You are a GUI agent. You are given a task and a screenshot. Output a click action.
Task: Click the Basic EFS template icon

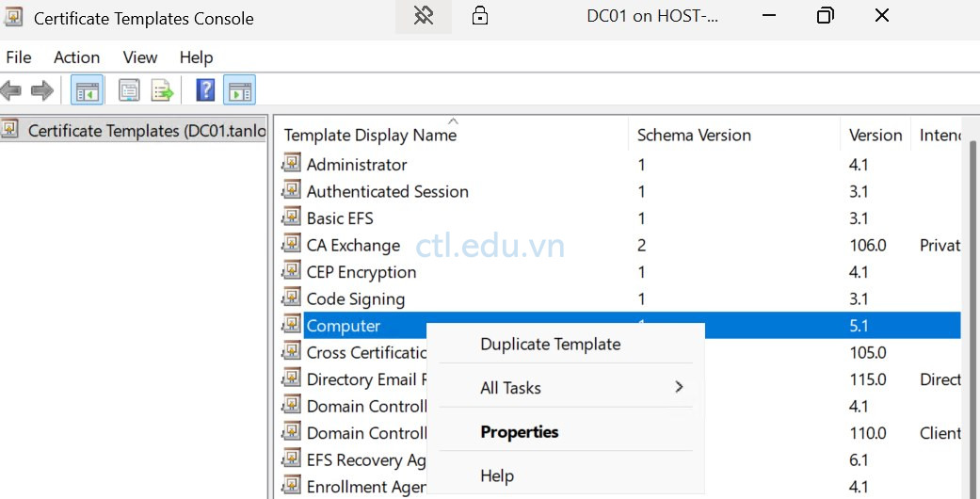tap(291, 217)
